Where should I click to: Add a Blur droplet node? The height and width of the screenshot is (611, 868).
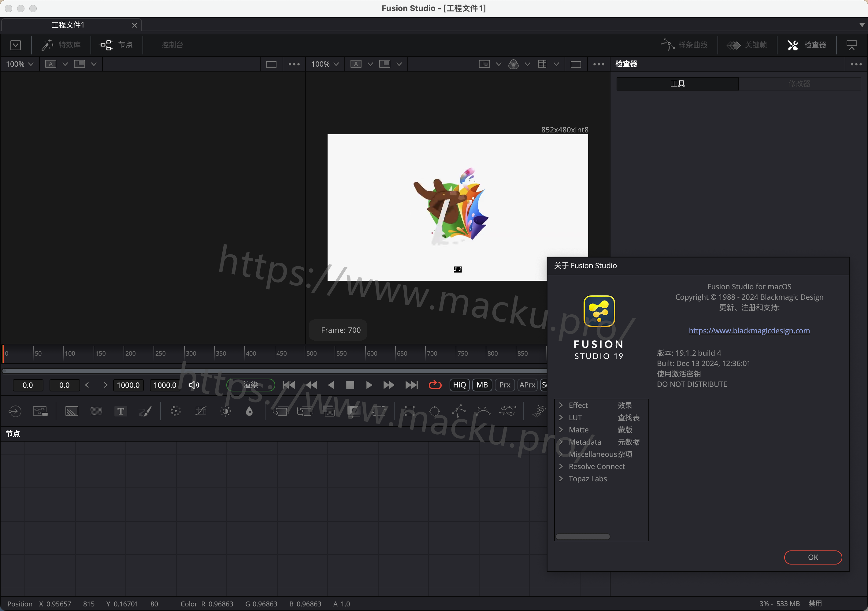click(x=249, y=411)
